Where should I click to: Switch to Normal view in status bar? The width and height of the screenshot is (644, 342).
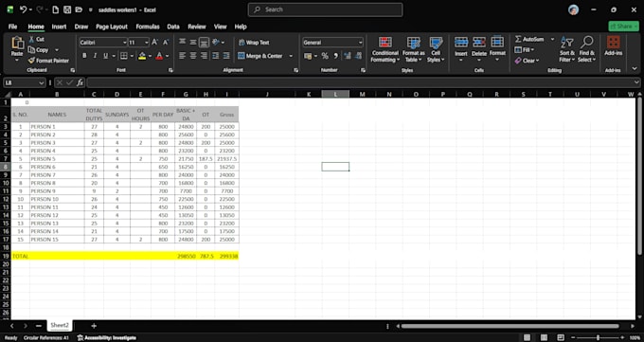pyautogui.click(x=527, y=337)
